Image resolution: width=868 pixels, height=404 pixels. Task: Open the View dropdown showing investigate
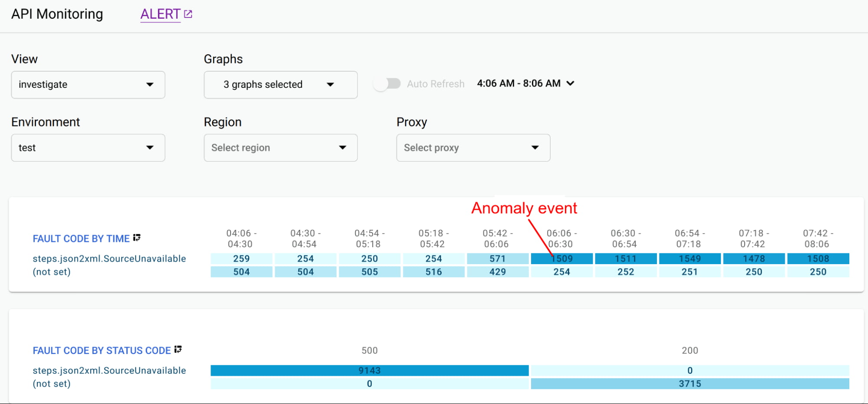click(88, 85)
